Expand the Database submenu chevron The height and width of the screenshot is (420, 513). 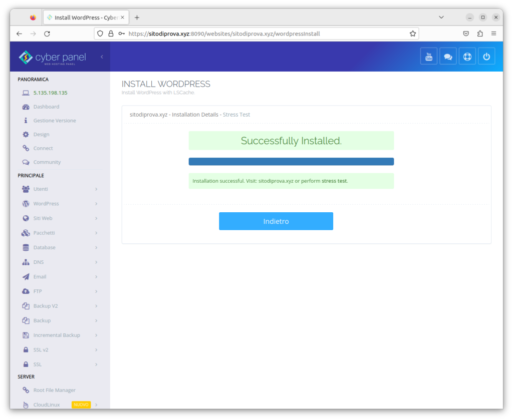[x=96, y=247]
